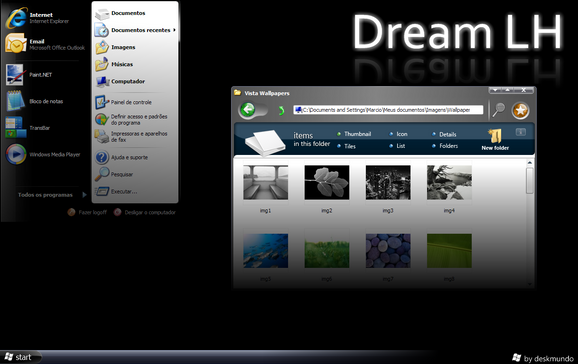This screenshot has width=578, height=364.
Task: Open the magnifier search icon
Action: [x=498, y=110]
